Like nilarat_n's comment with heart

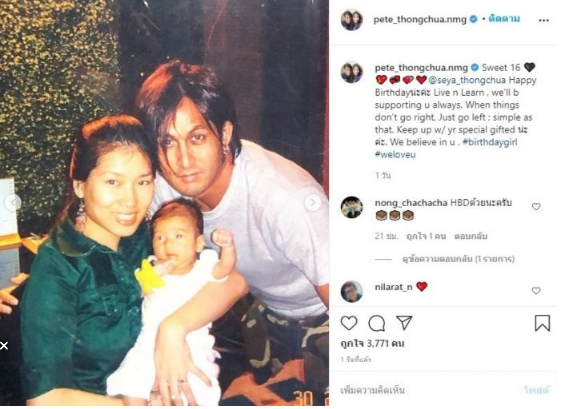click(x=536, y=290)
